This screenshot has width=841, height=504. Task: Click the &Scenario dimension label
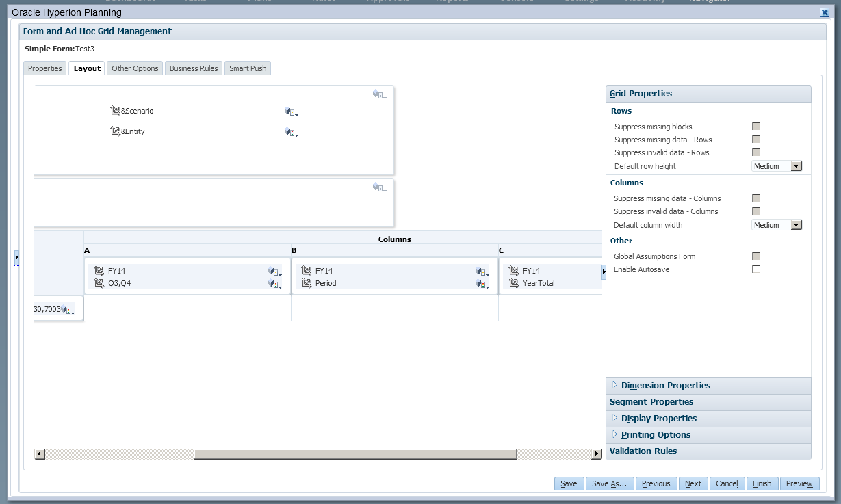click(138, 111)
